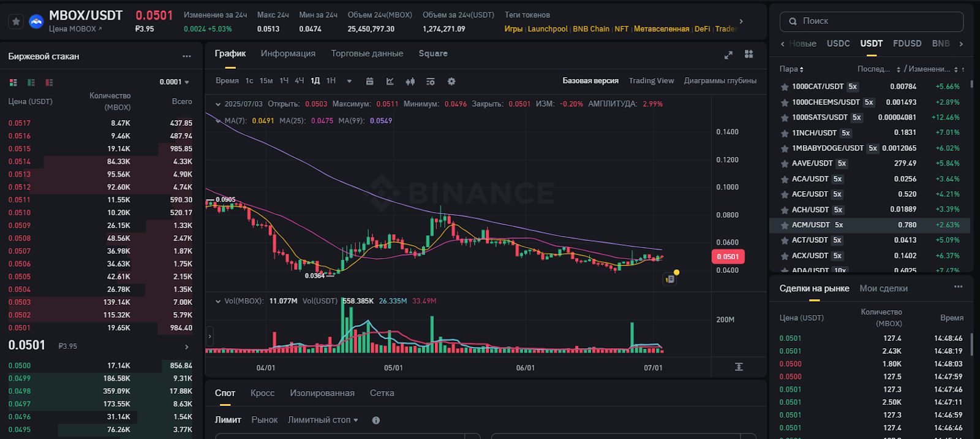Viewport: 980px width, 439px height.
Task: Focus the Поиск search field
Action: [x=872, y=21]
